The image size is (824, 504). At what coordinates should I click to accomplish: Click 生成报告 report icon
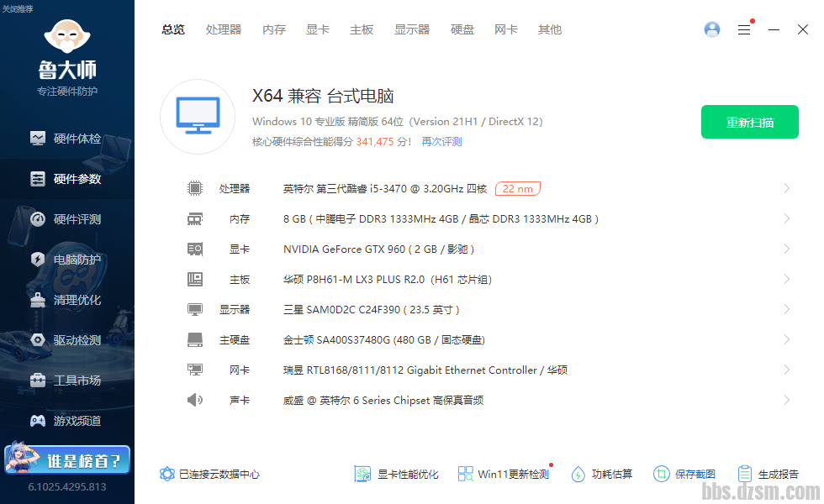coord(744,474)
